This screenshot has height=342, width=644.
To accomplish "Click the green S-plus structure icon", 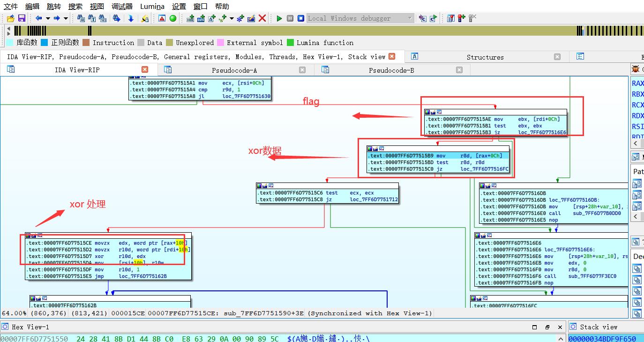I will [x=223, y=18].
